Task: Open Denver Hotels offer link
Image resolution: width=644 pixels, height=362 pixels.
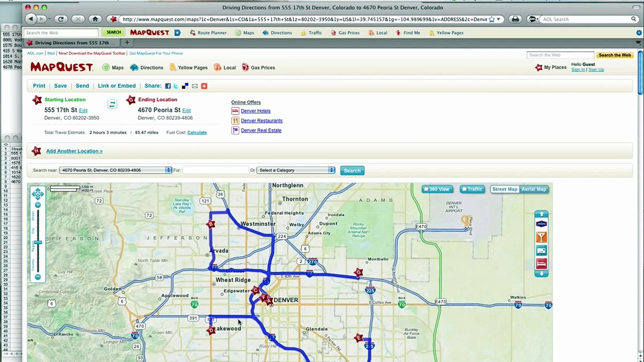Action: (x=255, y=111)
